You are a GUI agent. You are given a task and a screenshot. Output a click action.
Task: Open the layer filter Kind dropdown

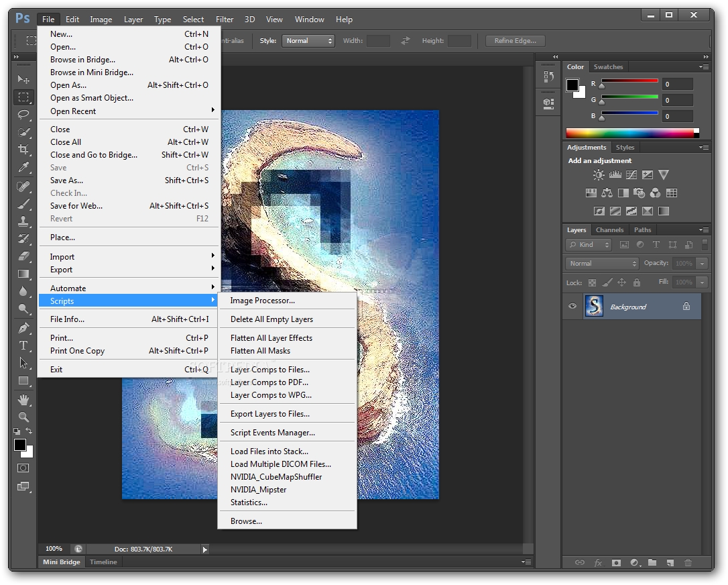[589, 245]
